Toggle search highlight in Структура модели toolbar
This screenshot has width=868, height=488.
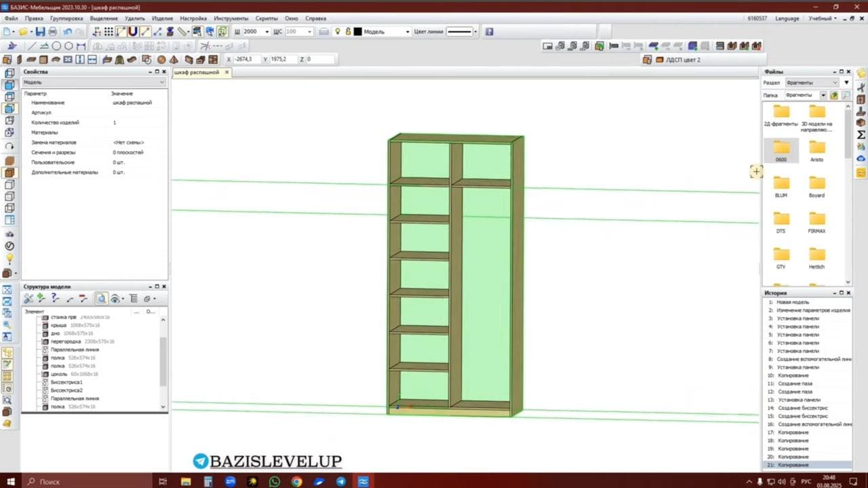102,298
